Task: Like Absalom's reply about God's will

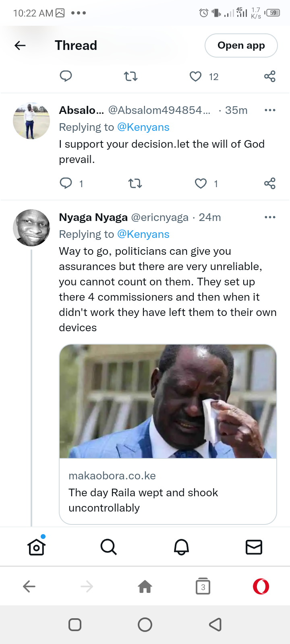Action: tap(201, 184)
